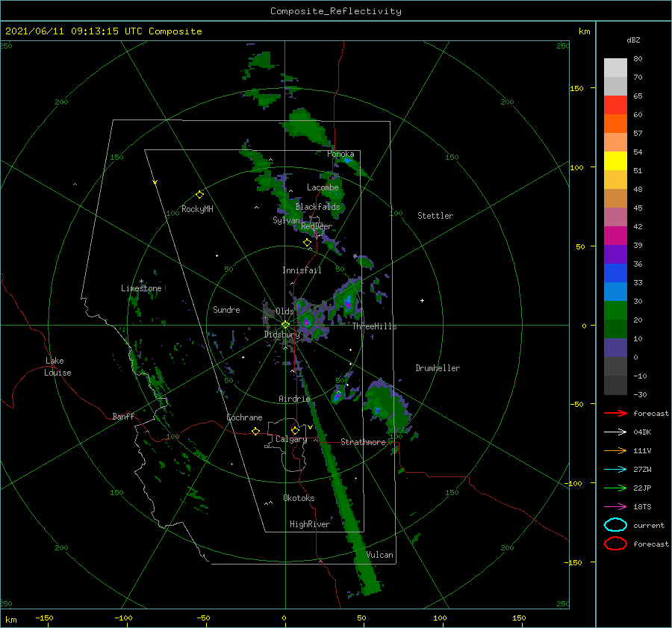Click the Sundre label
The height and width of the screenshot is (628, 672).
coord(226,309)
